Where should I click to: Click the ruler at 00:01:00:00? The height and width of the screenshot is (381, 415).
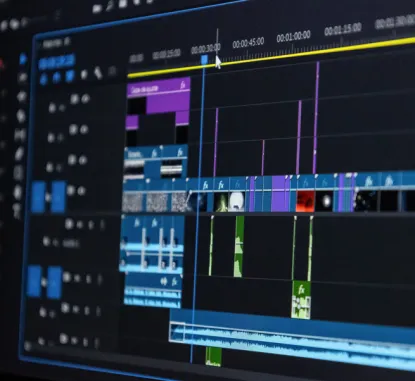293,36
